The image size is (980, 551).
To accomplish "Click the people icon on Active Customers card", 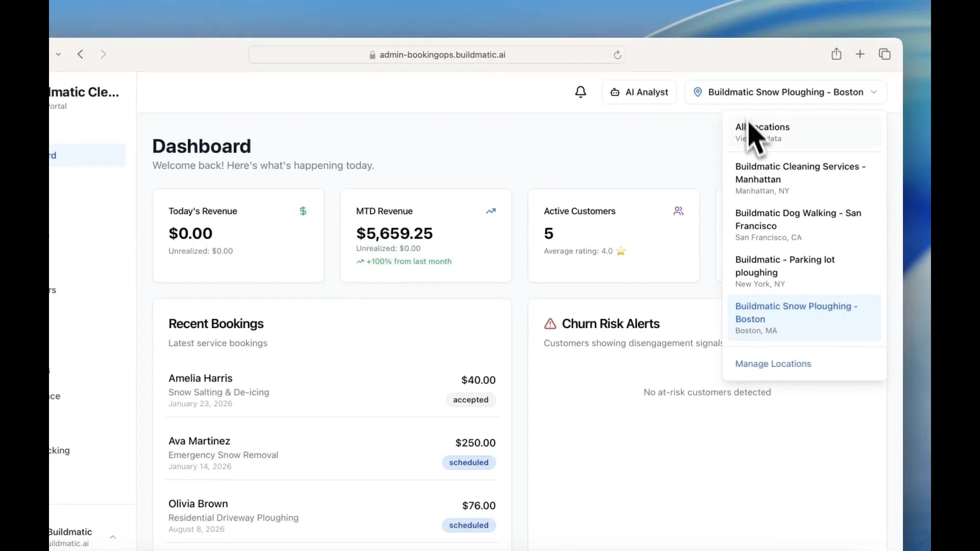I will (x=678, y=211).
